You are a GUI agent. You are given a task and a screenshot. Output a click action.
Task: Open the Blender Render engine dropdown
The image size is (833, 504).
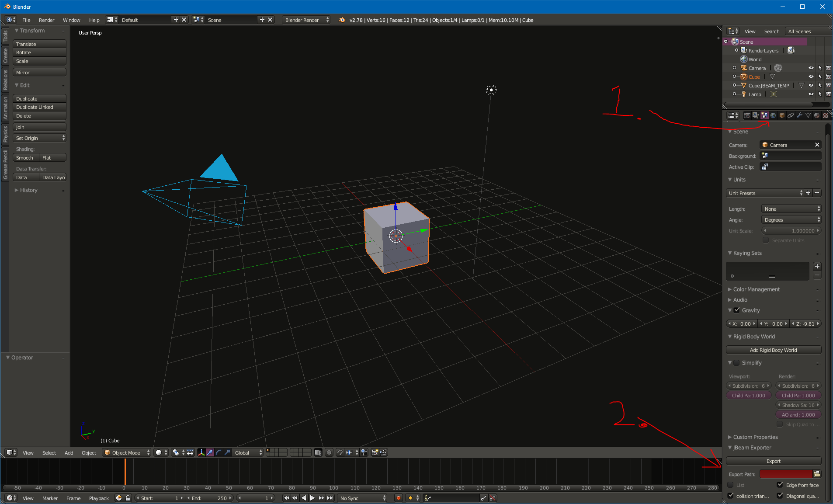306,20
